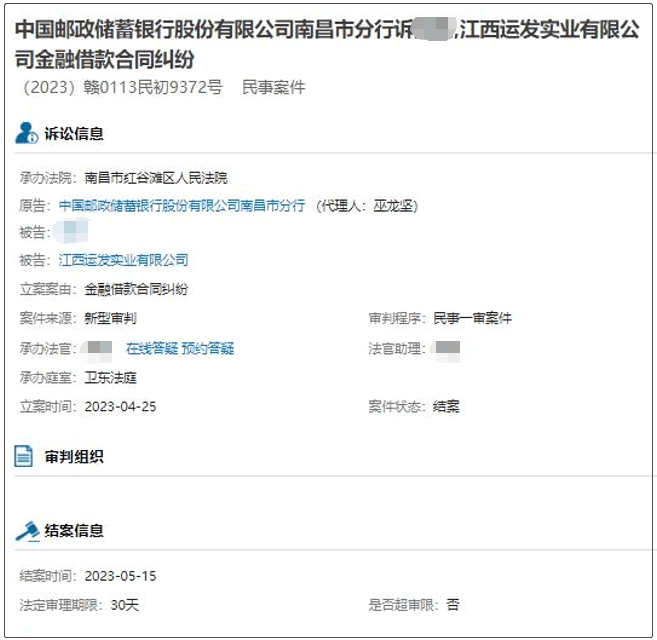The height and width of the screenshot is (640, 657).
Task: Click the 在线答疑 link
Action: [x=152, y=348]
